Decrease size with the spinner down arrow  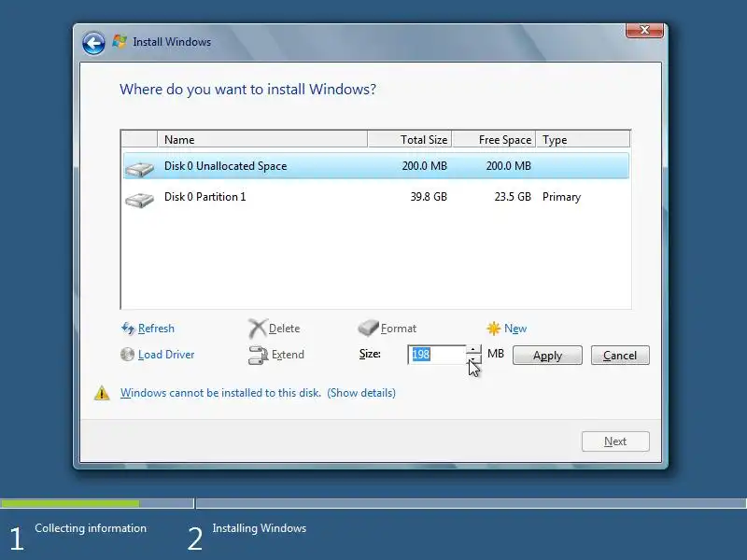click(x=473, y=359)
